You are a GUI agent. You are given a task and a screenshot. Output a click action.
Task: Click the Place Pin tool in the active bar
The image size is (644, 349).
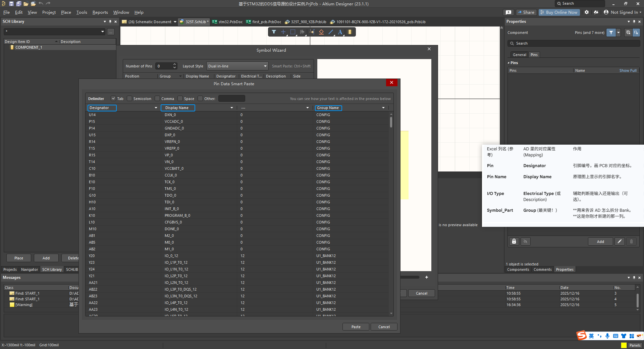click(312, 32)
